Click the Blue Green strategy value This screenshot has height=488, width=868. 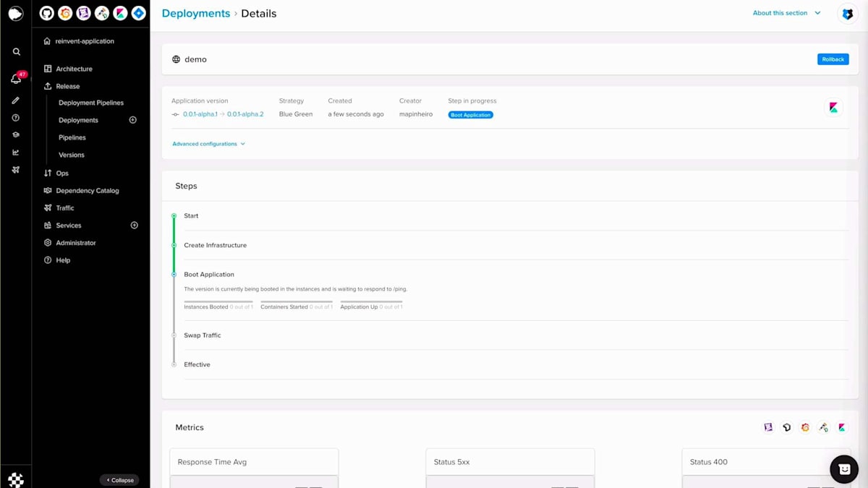tap(296, 114)
